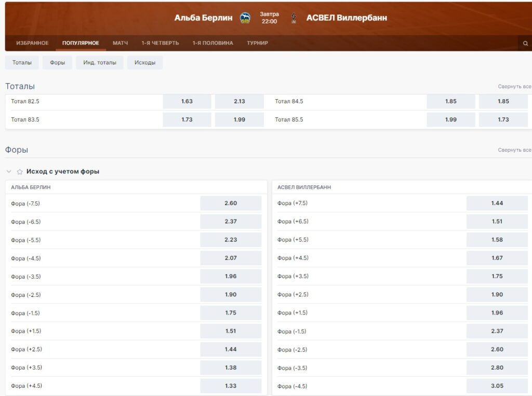
Task: Collapse the Исход с учетом форы section
Action: pyautogui.click(x=9, y=172)
